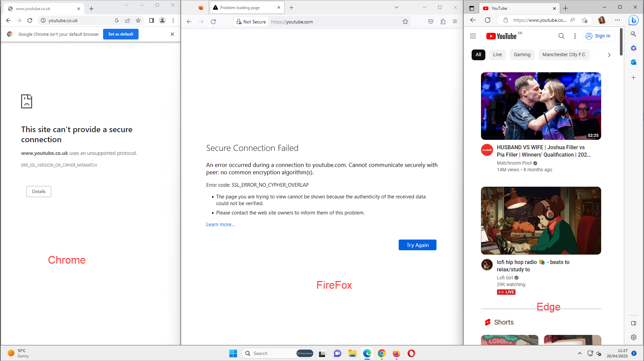The image size is (644, 361).
Task: Expand more YouTube category chips with the arrow
Action: [x=609, y=55]
